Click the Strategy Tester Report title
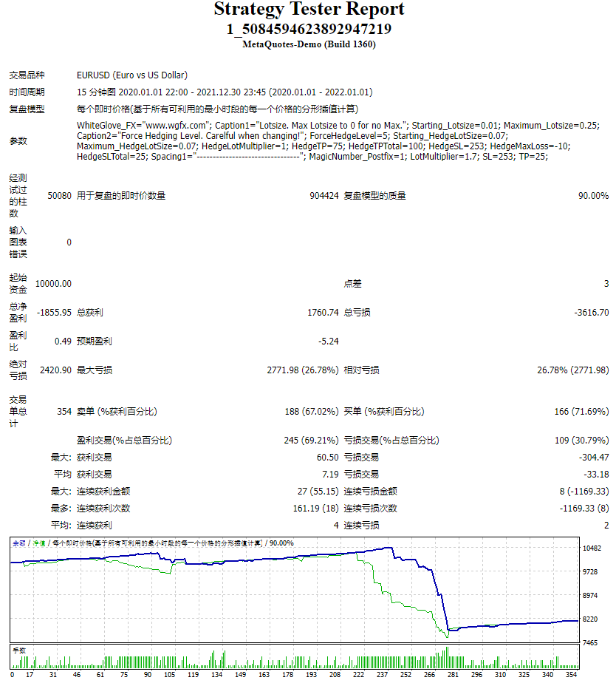 pos(309,9)
